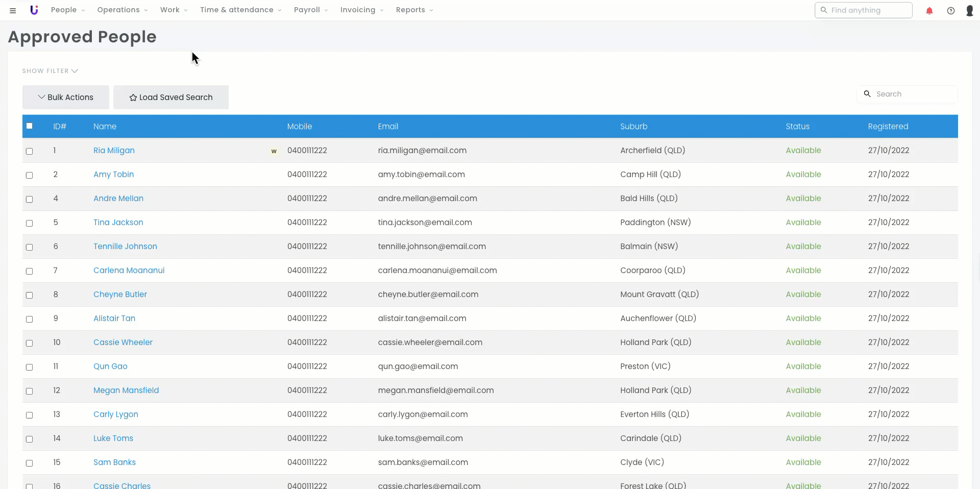
Task: Click the Find anything search field
Action: (868, 10)
